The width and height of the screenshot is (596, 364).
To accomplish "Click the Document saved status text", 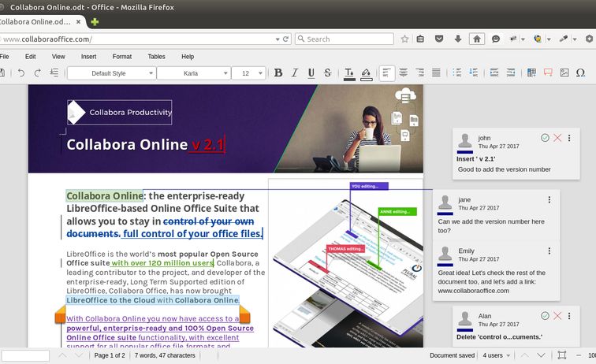I will (x=452, y=355).
